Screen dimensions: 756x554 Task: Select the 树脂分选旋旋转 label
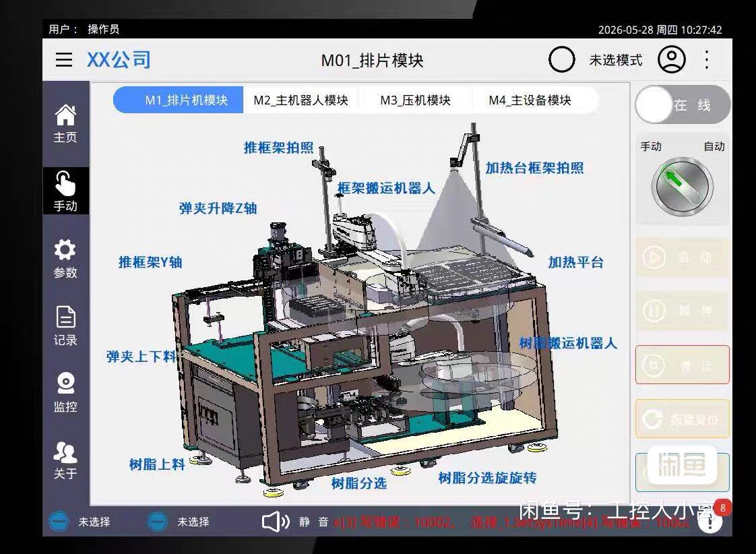487,478
